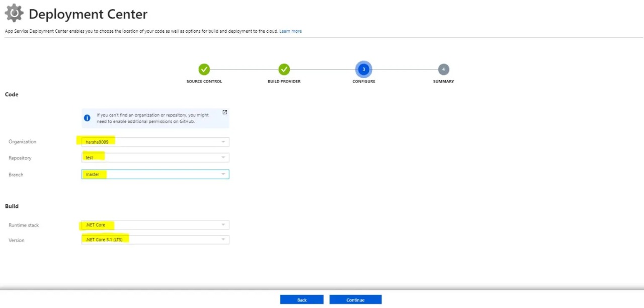Go to the Build Provider step checkmark

click(x=284, y=69)
